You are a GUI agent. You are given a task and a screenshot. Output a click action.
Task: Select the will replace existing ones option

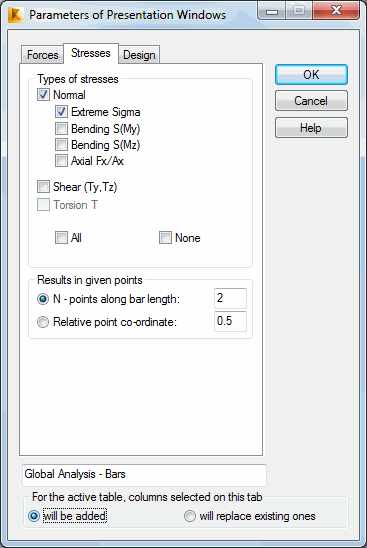point(190,516)
